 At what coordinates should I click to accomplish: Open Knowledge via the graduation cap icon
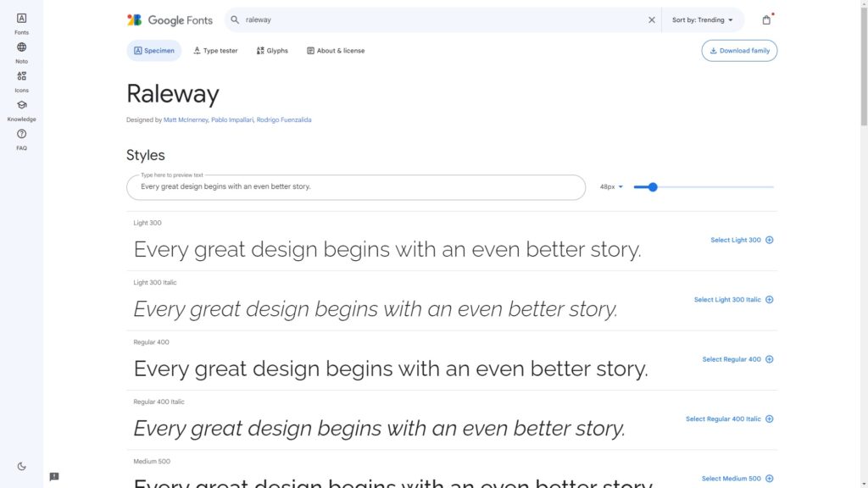coord(21,108)
